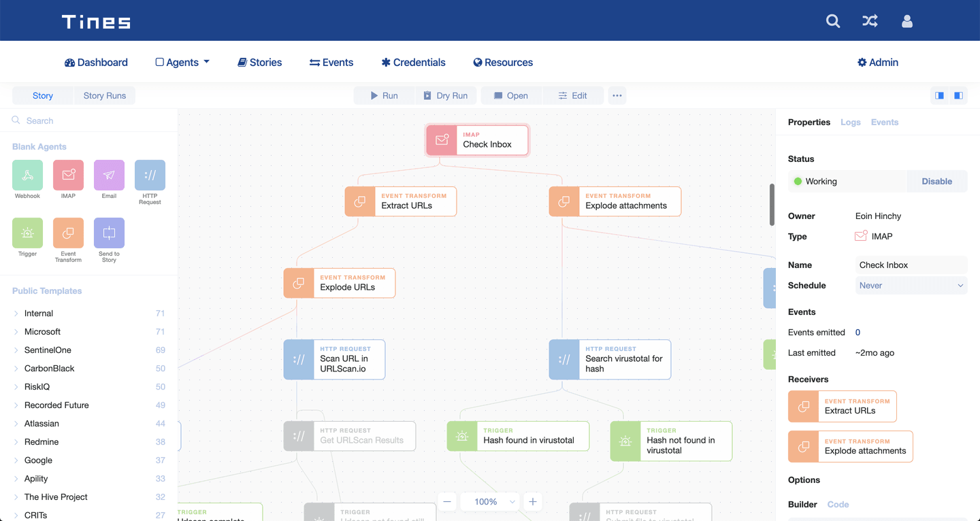The width and height of the screenshot is (980, 521).
Task: Disable the Check Inbox agent
Action: (x=936, y=182)
